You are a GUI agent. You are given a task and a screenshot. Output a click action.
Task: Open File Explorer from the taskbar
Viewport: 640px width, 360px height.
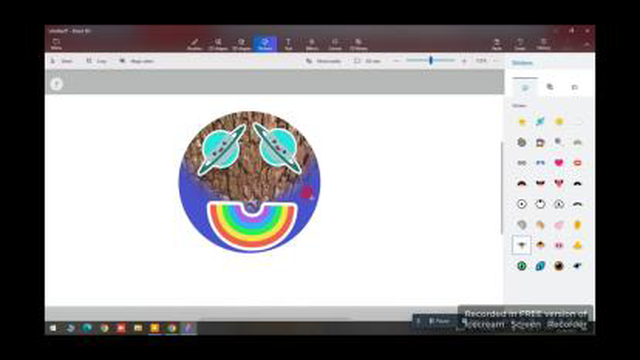pyautogui.click(x=138, y=328)
